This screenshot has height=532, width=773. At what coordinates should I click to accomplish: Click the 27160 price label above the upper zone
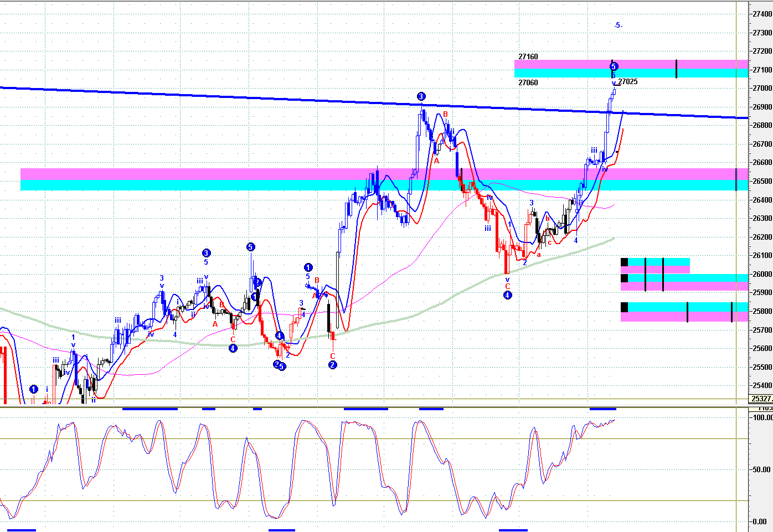coord(528,56)
